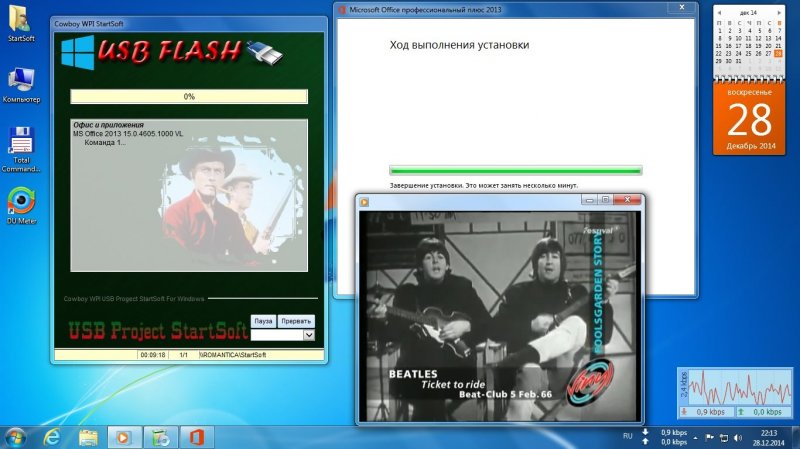The width and height of the screenshot is (800, 449).
Task: Click the USB flash drive logo in Cowboy WPI
Action: [x=264, y=53]
